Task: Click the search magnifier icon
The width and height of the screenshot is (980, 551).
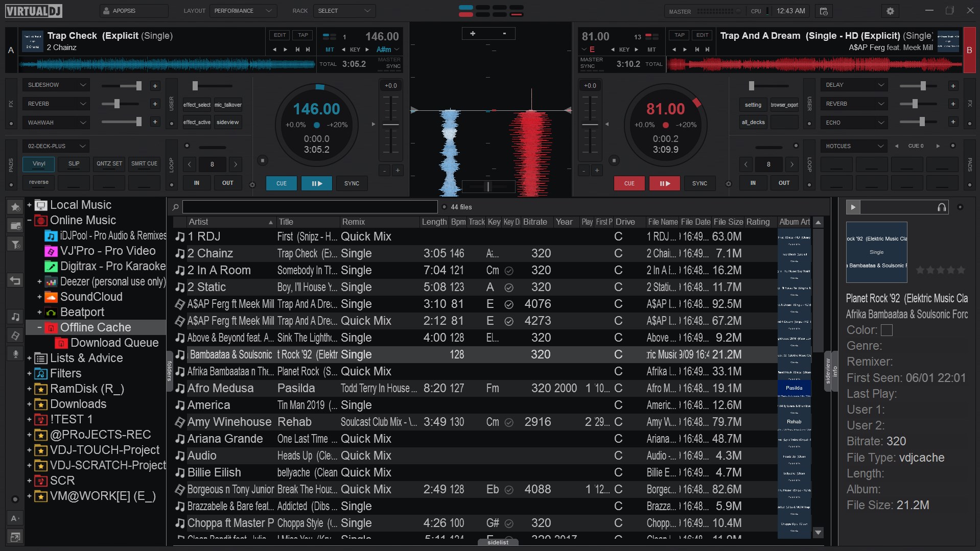Action: tap(175, 207)
